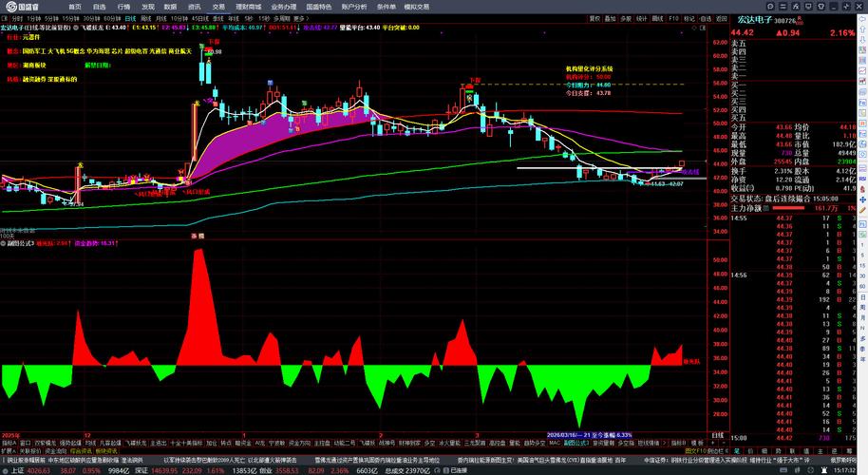Select the 多空线 indicator tab
This screenshot has height=475, width=868.
click(x=626, y=443)
